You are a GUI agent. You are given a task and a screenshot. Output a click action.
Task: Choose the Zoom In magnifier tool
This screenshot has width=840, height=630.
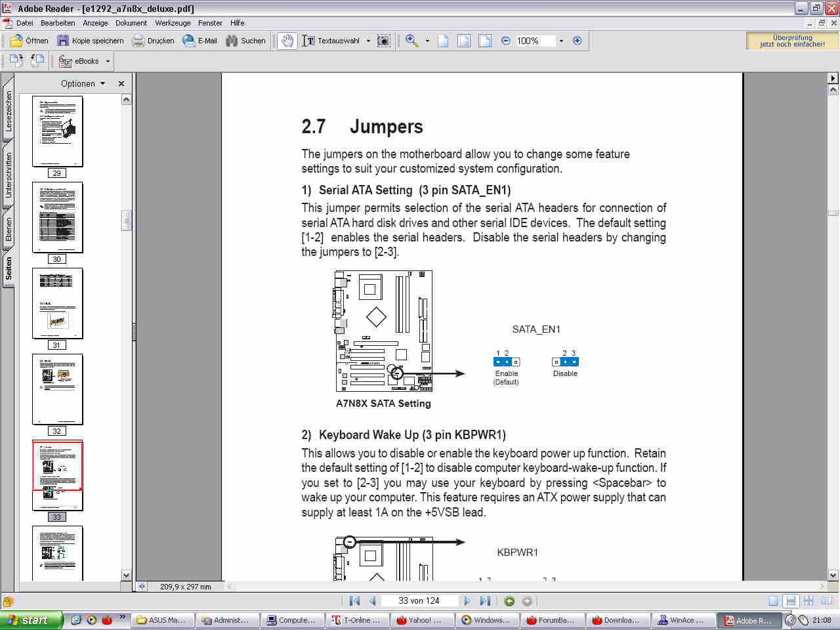point(412,41)
